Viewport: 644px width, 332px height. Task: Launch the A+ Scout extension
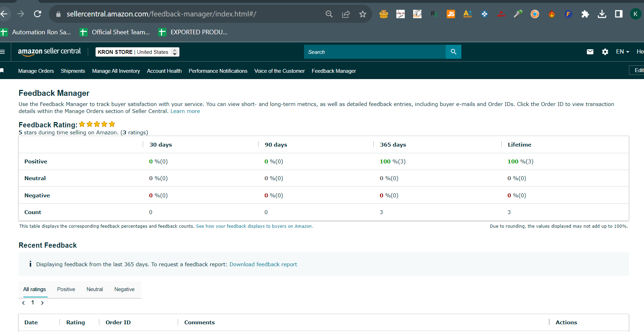(468, 14)
